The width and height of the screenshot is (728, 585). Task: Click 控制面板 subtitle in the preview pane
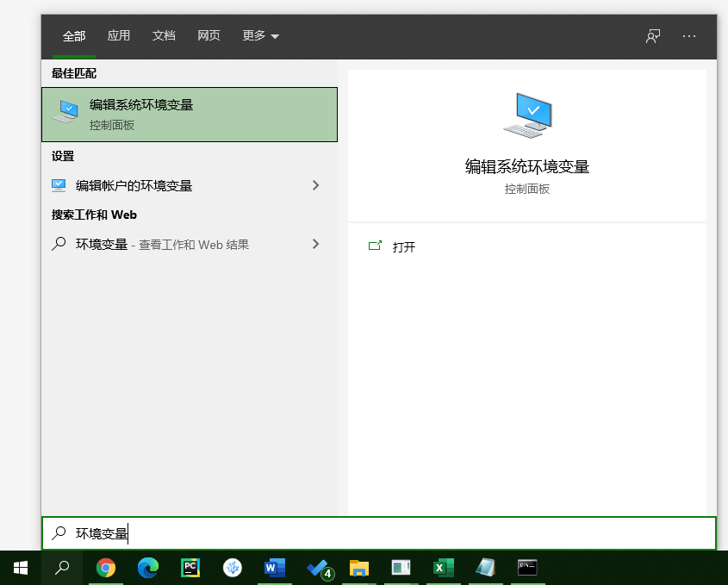pos(527,189)
